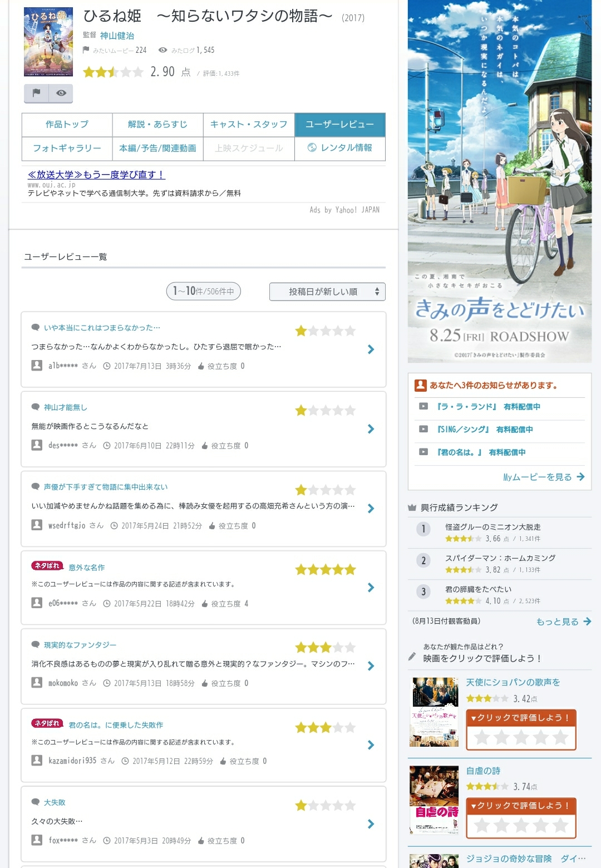
Task: Open the レンタル情報 tab
Action: [x=340, y=148]
